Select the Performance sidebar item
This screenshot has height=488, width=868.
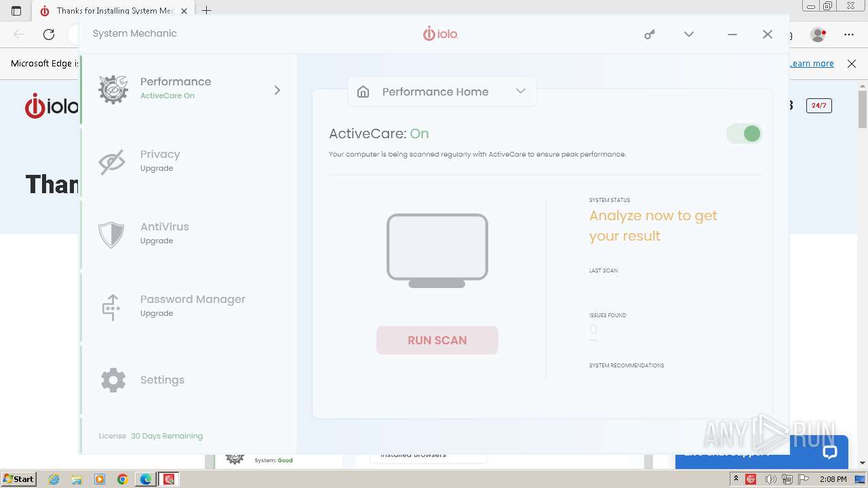point(189,89)
